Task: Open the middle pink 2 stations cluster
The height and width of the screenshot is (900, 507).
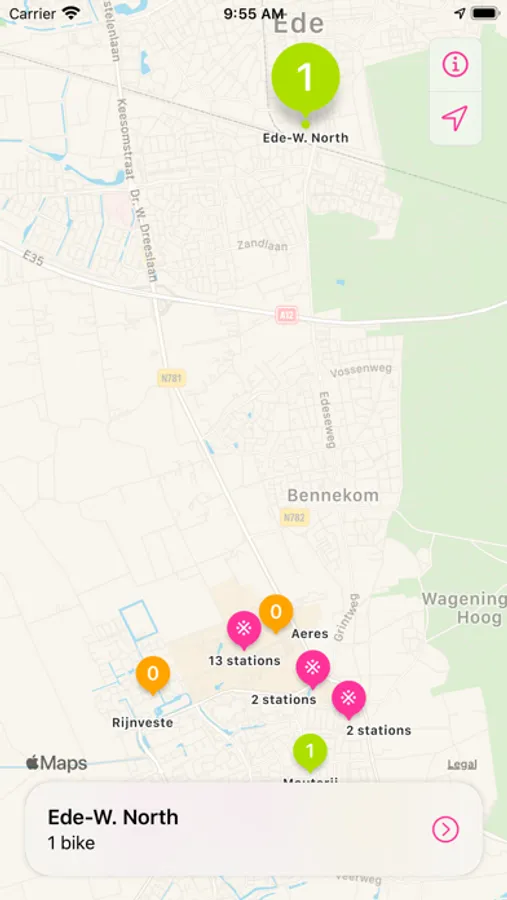Action: [x=312, y=669]
